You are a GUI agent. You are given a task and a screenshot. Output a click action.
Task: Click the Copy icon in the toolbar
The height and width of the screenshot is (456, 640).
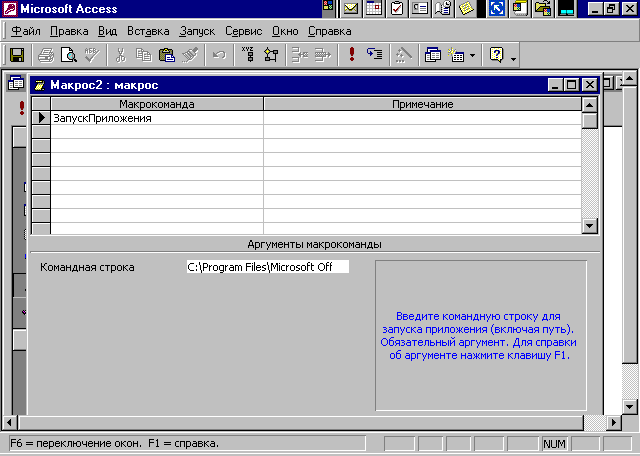pyautogui.click(x=143, y=54)
